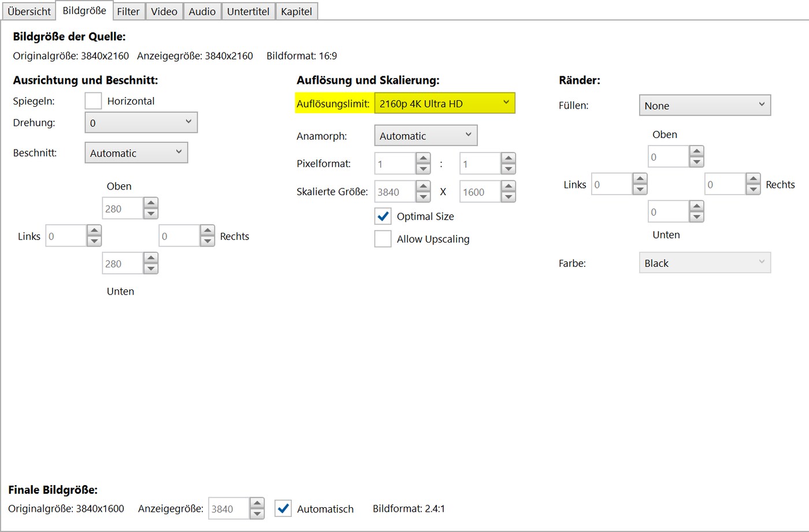This screenshot has height=532, width=809.
Task: Open the Auflösungslimit dropdown
Action: coord(445,103)
